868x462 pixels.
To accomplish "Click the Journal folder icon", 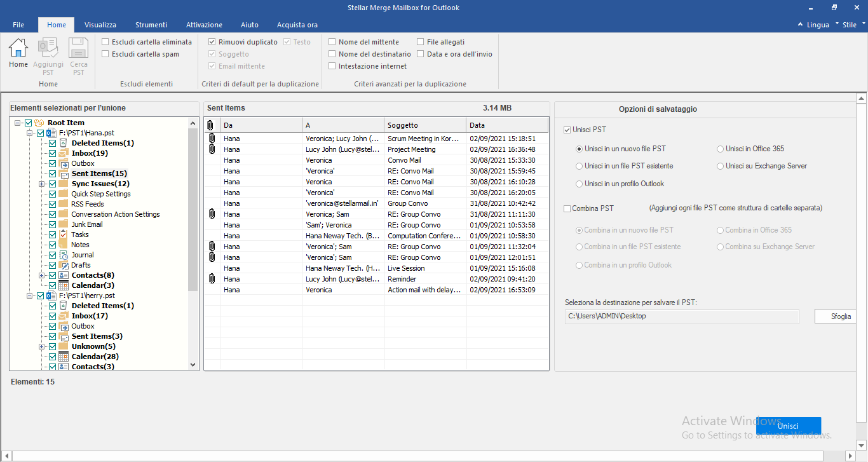I will click(x=64, y=255).
